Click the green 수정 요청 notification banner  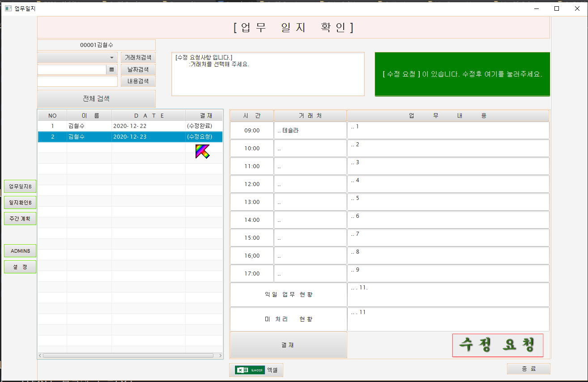point(462,74)
